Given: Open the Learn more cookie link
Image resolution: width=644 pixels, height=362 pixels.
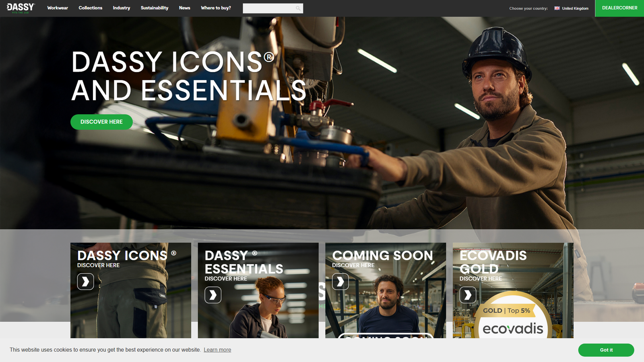Looking at the screenshot, I should [217, 350].
